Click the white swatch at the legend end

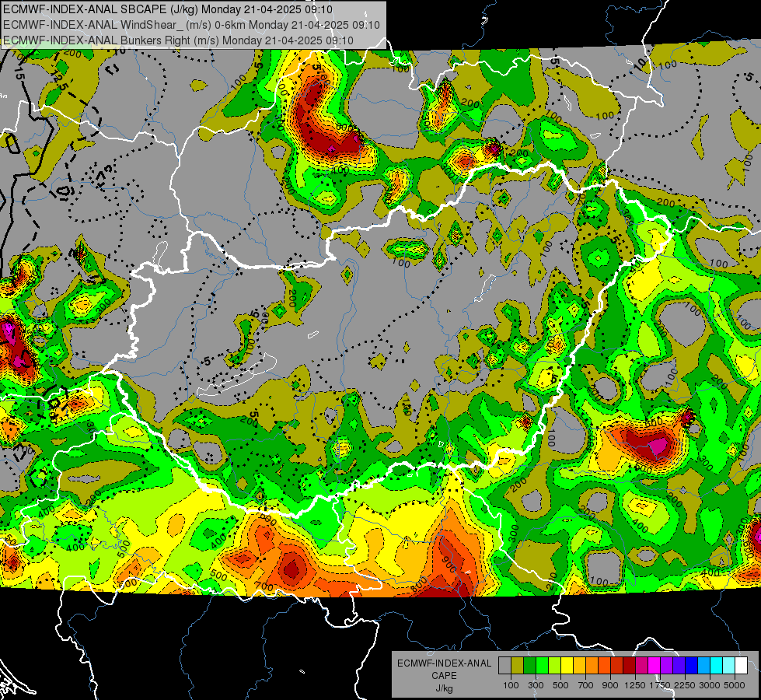click(742, 665)
